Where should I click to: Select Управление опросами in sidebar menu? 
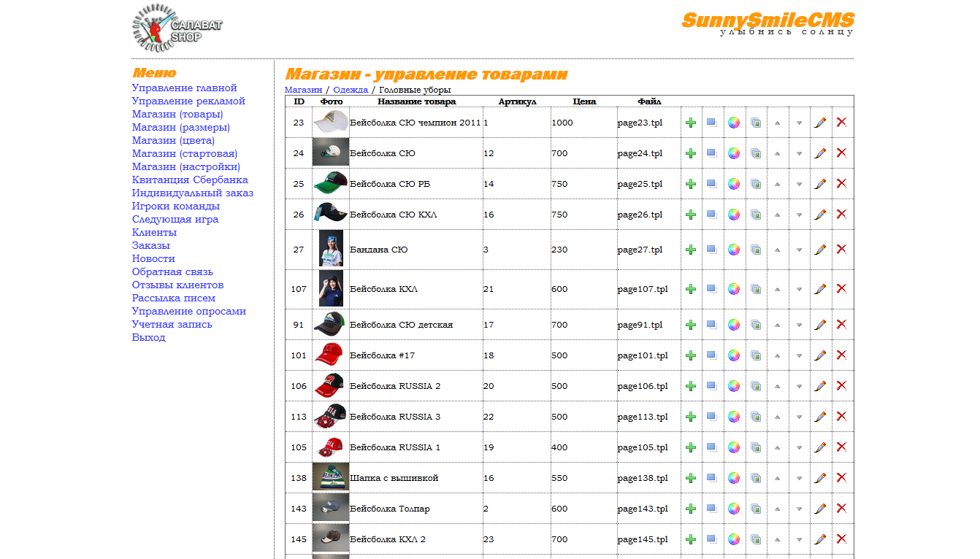(x=188, y=311)
